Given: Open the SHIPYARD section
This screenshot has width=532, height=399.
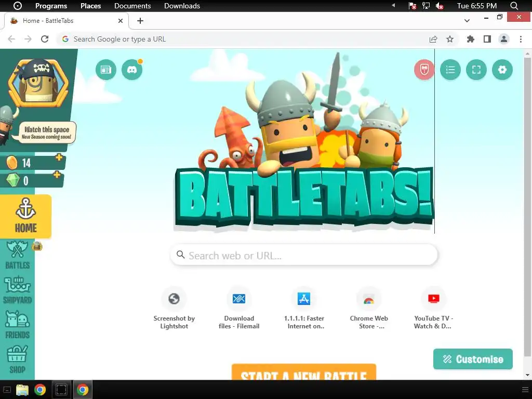Looking at the screenshot, I should (x=17, y=290).
